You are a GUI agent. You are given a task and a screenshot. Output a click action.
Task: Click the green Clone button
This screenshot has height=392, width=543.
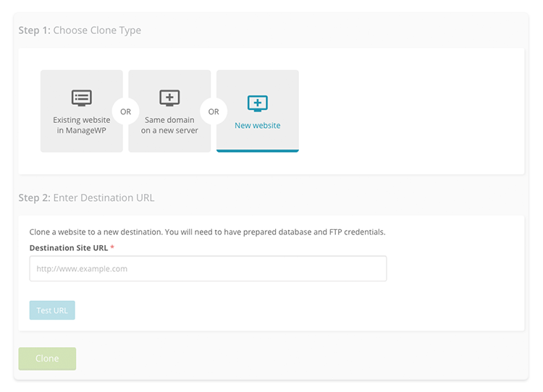(47, 359)
